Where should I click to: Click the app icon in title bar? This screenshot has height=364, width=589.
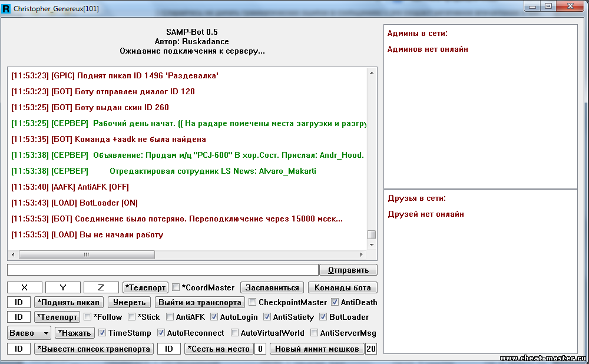point(6,8)
